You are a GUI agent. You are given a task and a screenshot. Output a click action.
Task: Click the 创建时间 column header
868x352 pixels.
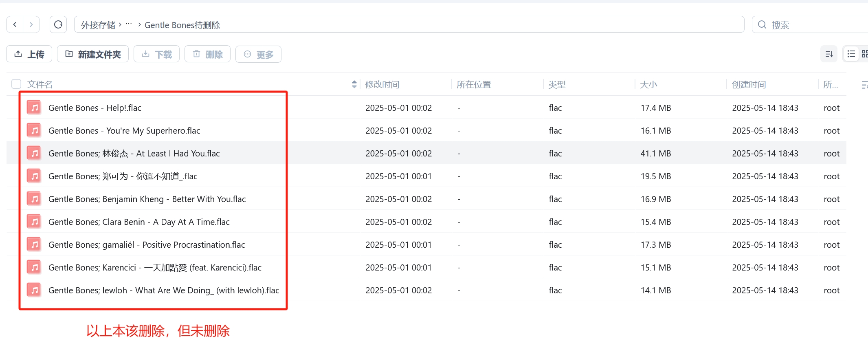(749, 84)
